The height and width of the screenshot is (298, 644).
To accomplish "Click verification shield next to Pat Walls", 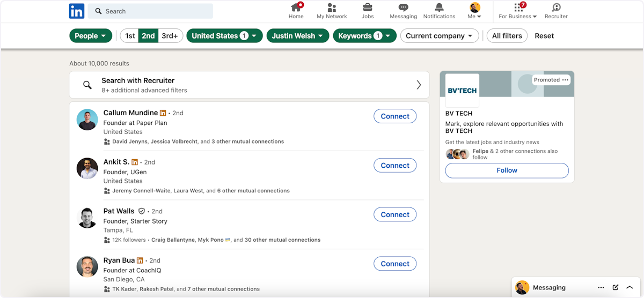I will [142, 211].
